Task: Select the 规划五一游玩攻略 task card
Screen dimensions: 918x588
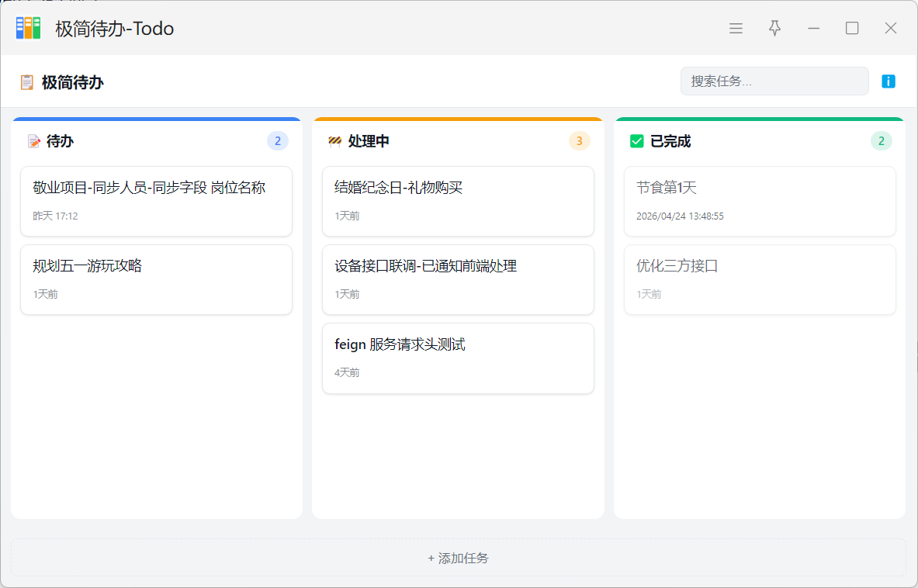Action: pos(156,279)
